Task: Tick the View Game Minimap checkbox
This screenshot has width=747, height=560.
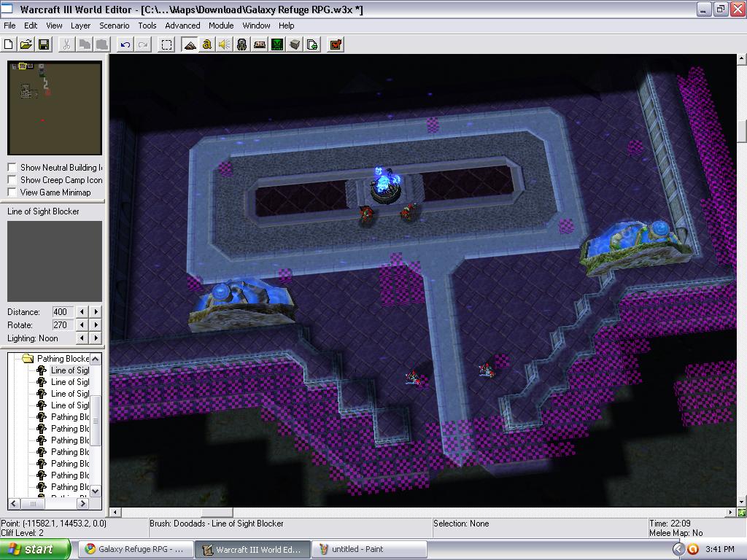Action: pos(12,192)
